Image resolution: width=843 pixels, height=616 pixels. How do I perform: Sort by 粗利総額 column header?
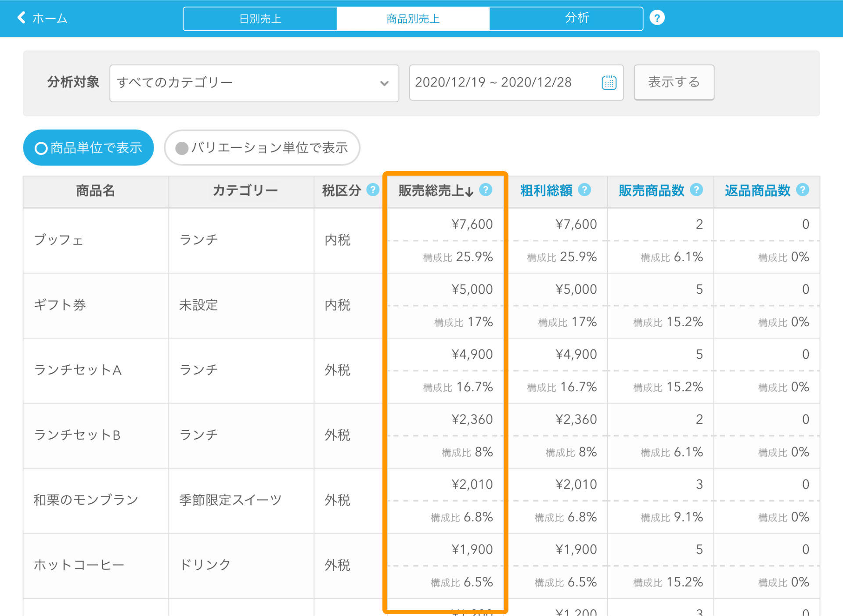[546, 190]
